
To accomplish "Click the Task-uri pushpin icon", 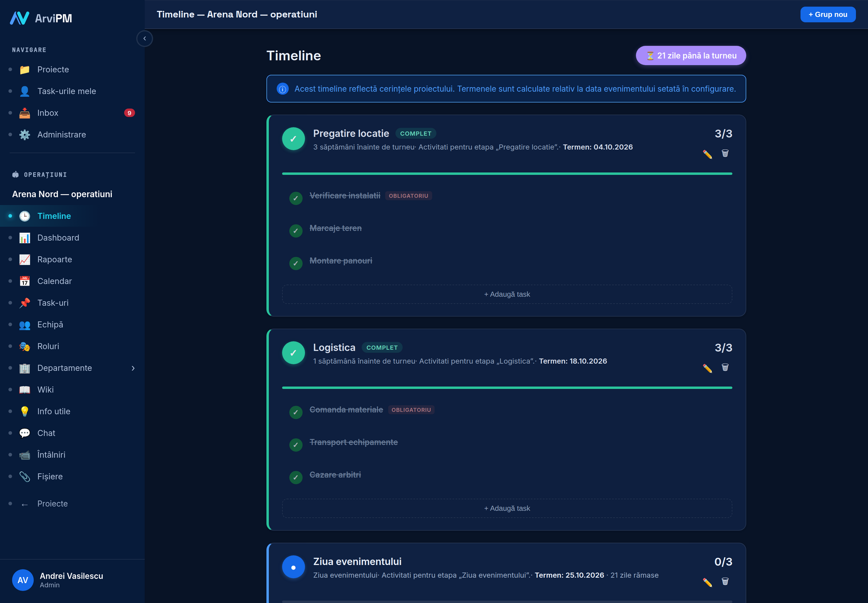I will click(x=25, y=303).
